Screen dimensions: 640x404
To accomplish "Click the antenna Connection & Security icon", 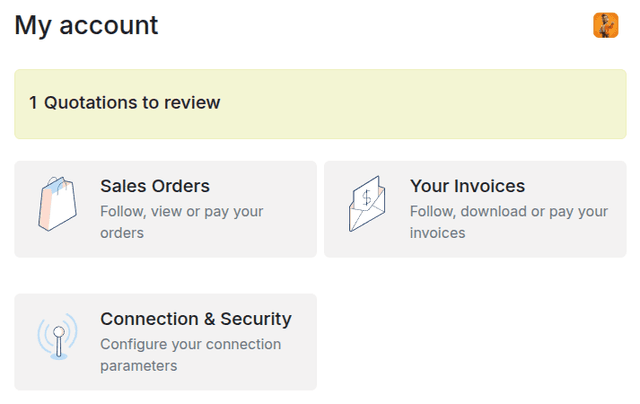I will pos(57,338).
